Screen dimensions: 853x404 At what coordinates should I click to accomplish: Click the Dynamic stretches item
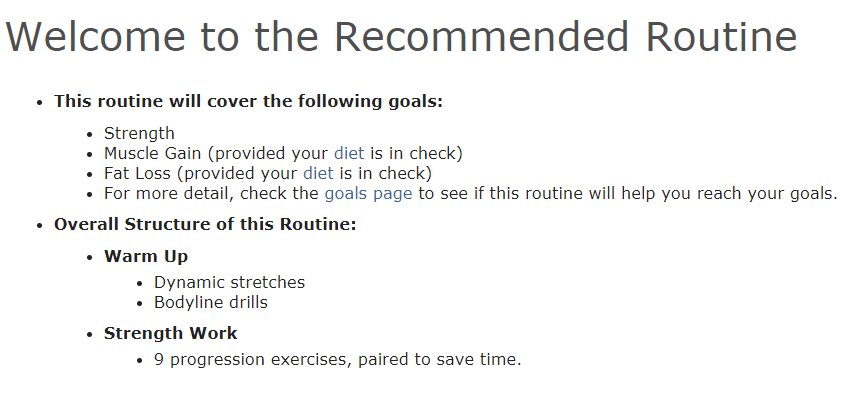pyautogui.click(x=229, y=283)
